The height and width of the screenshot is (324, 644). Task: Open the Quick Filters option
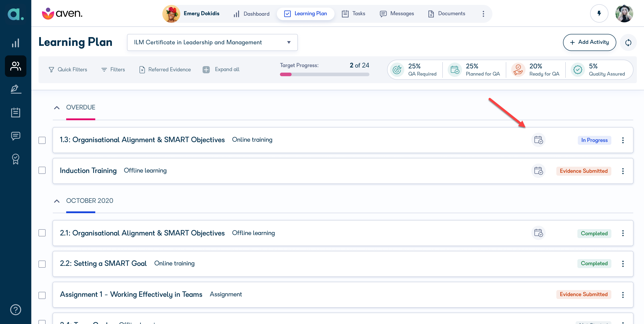[68, 70]
